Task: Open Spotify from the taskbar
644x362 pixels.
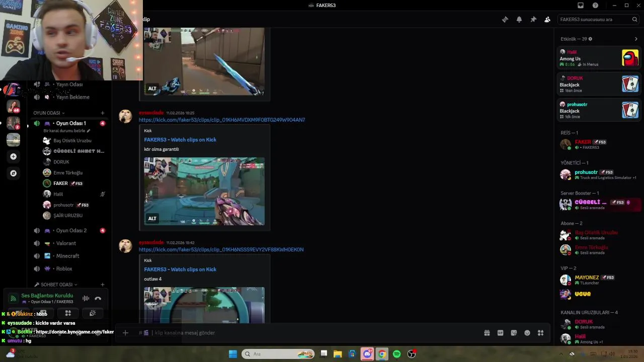Action: [x=396, y=354]
